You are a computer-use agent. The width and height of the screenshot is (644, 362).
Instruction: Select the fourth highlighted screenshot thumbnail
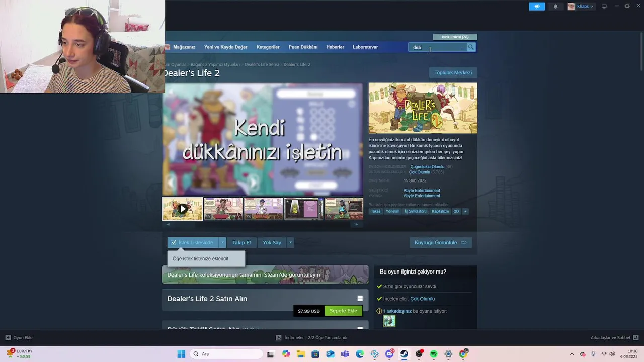pos(304,209)
